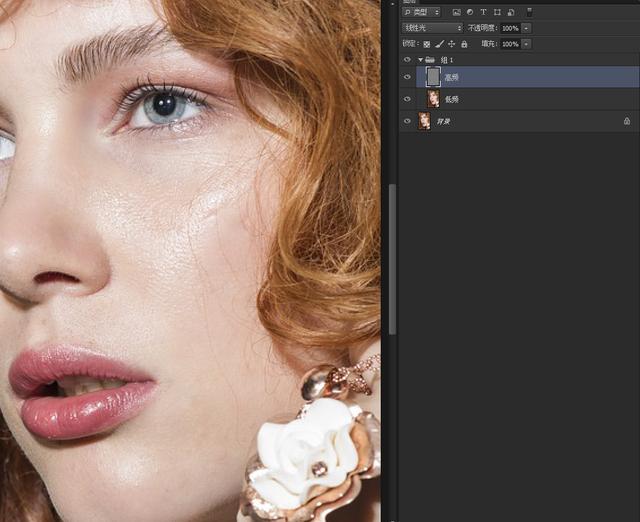Click the lock transparent pixels icon
This screenshot has width=640, height=522.
[x=427, y=44]
